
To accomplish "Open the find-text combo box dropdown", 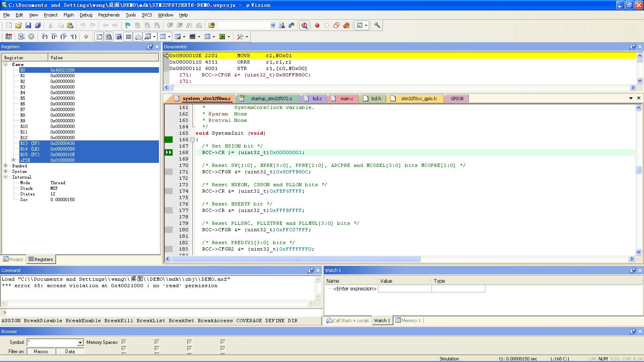I will [273, 25].
